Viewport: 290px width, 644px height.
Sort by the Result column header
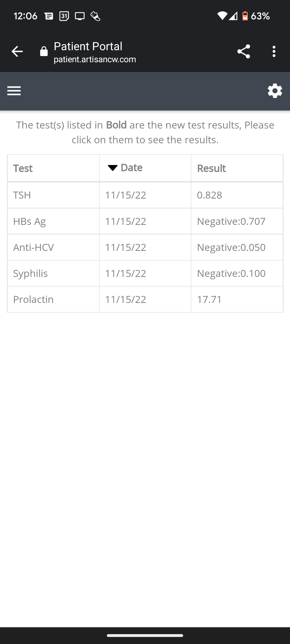(x=211, y=169)
